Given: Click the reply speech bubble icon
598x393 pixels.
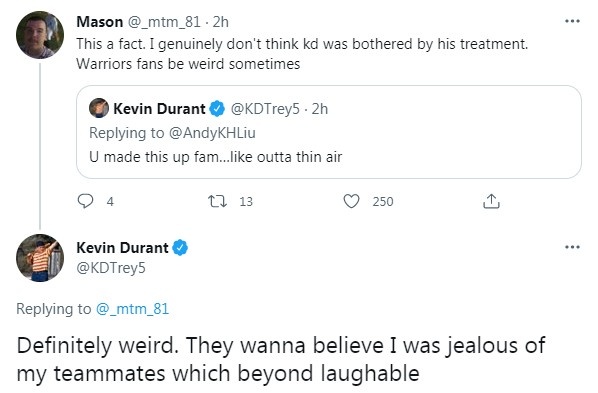Looking at the screenshot, I should (85, 201).
